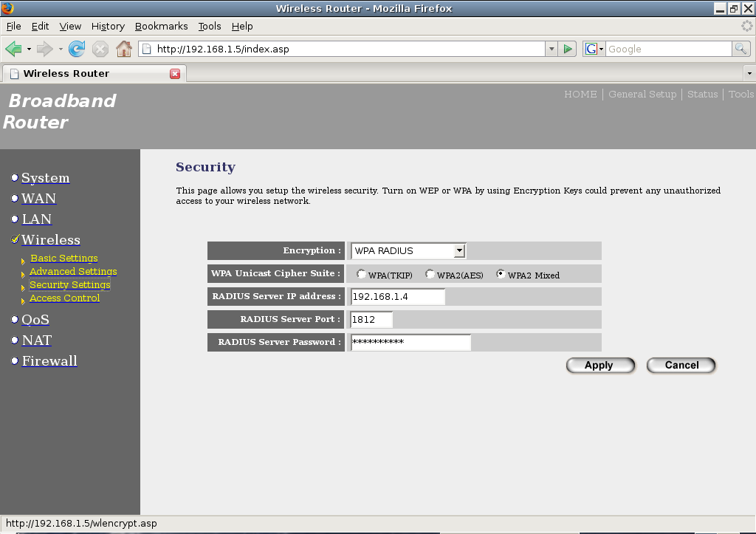Screen dimensions: 756x534
Task: Select the Wireless Router tab
Action: 94,73
